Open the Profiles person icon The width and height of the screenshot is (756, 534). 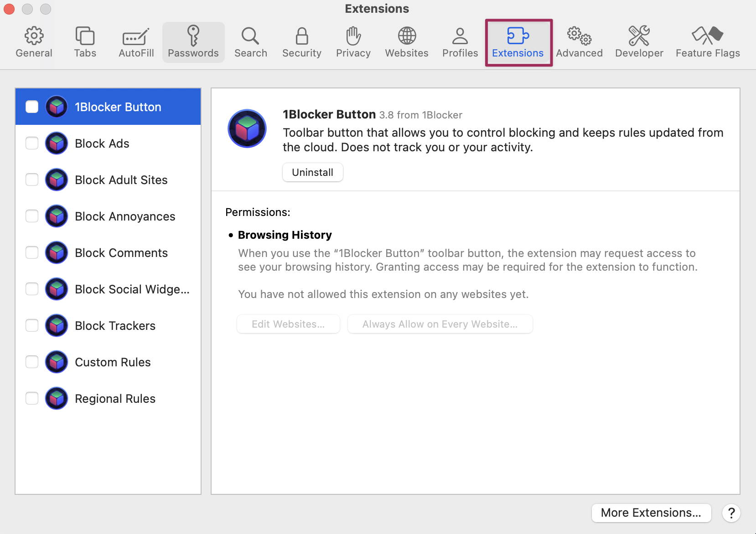(460, 36)
